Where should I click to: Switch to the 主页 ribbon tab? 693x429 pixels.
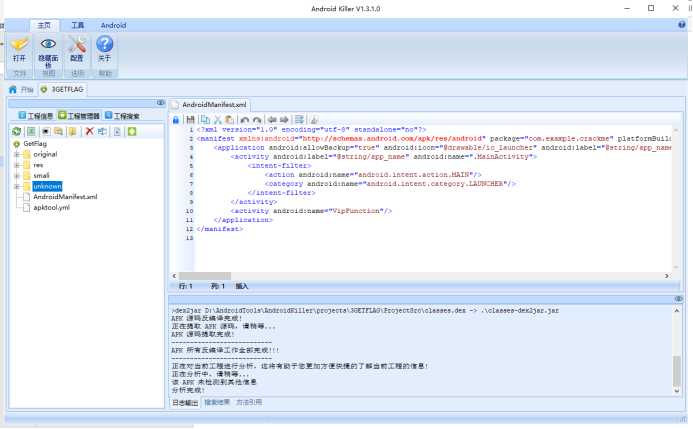click(44, 25)
